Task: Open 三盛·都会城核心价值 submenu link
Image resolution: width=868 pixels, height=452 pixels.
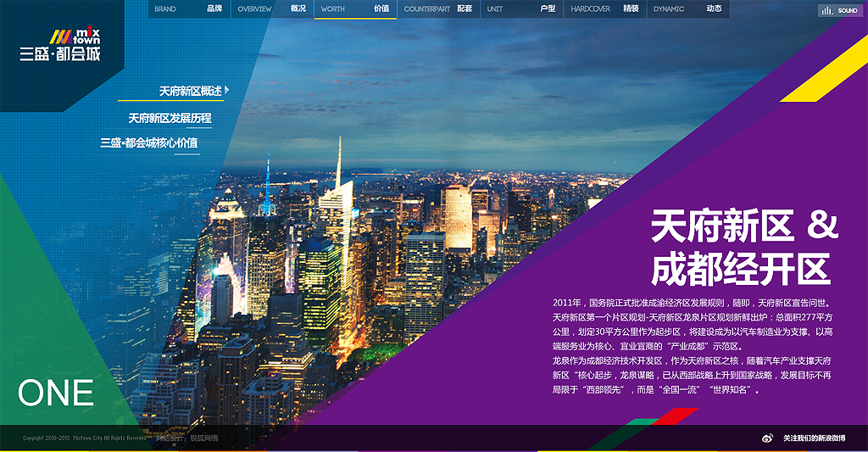Action: coord(149,143)
